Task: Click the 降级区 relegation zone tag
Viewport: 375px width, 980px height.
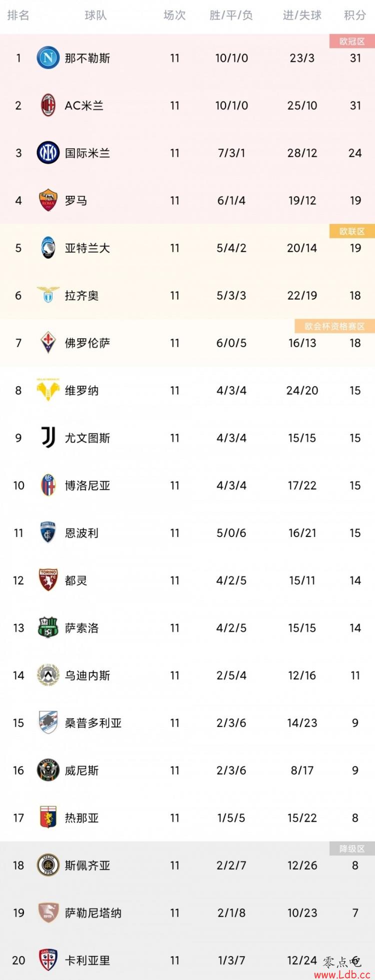Action: [x=352, y=848]
